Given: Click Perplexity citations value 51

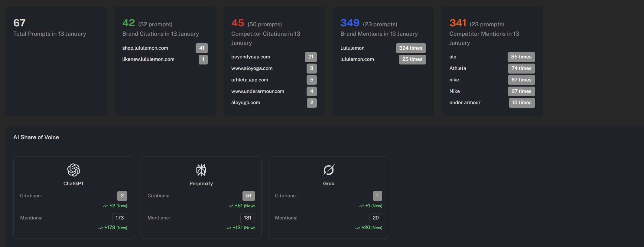Looking at the screenshot, I should pyautogui.click(x=249, y=196).
